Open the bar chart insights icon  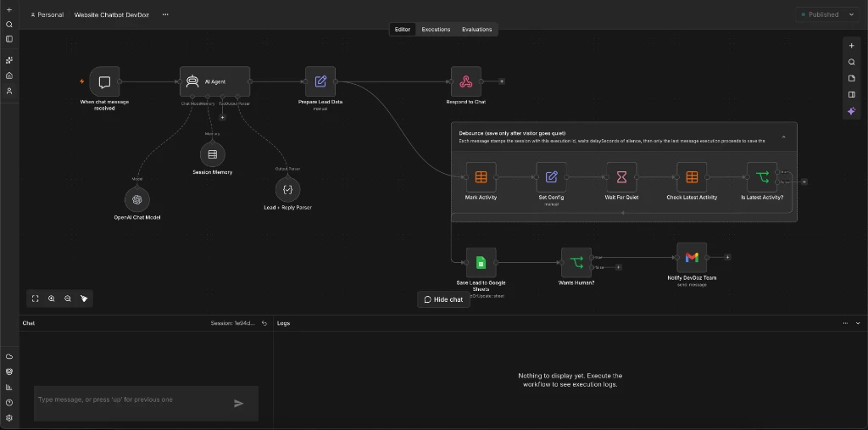8,388
